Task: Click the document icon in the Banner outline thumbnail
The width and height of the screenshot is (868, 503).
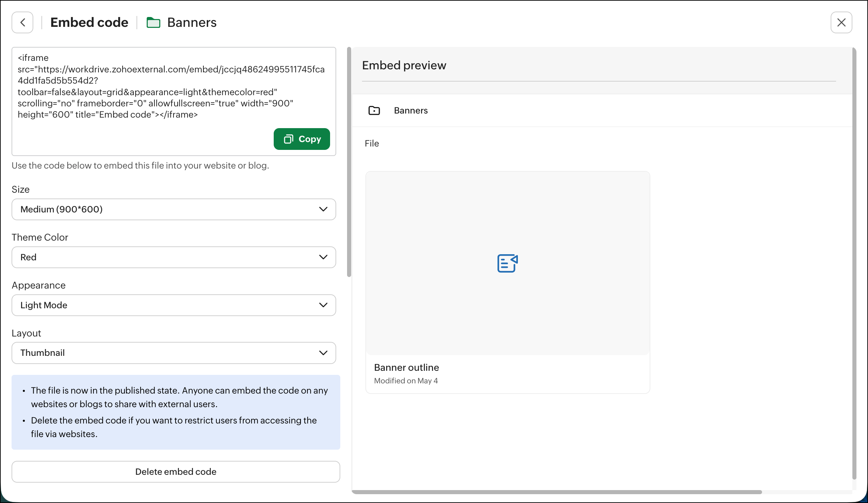Action: 508,263
